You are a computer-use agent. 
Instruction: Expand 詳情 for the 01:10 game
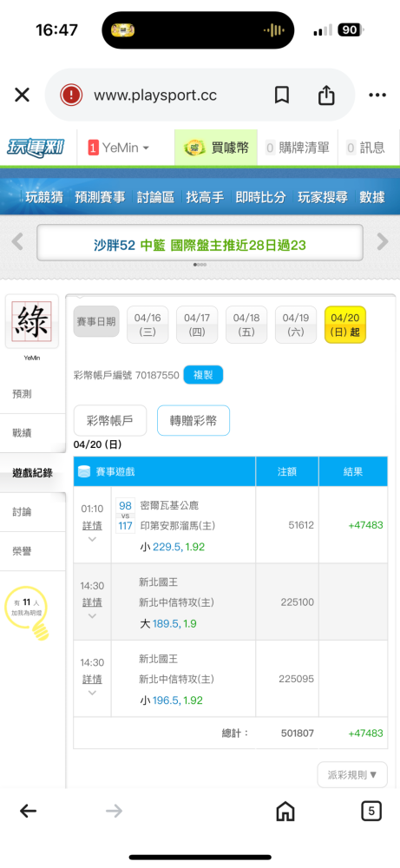[x=92, y=527]
